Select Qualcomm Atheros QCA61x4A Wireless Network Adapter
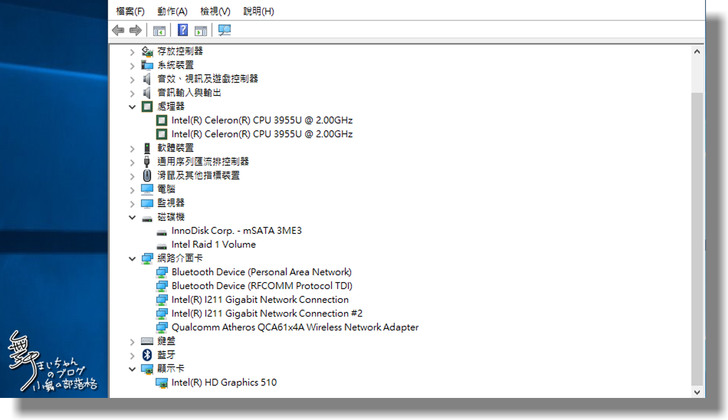The height and width of the screenshot is (420, 728). (x=295, y=328)
